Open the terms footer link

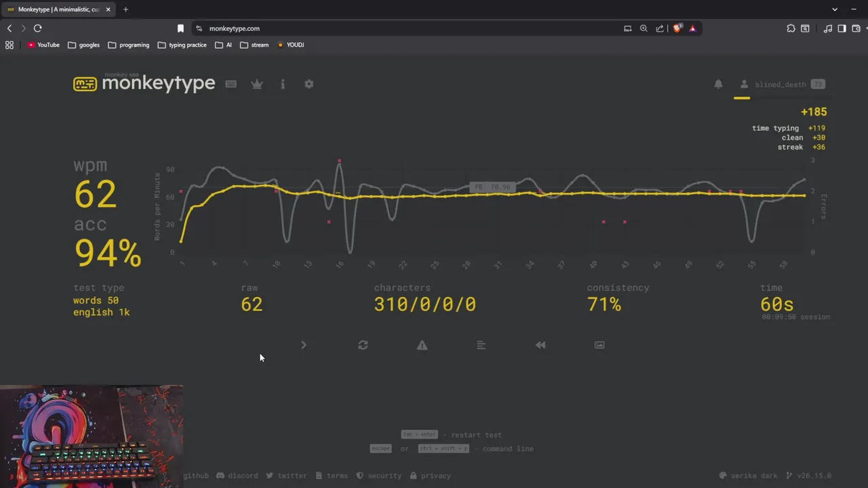(x=331, y=476)
